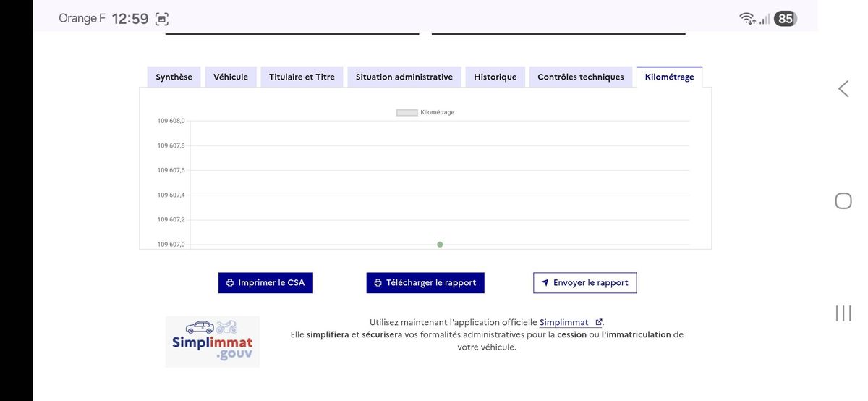Go to the Situation administrative tab
The width and height of the screenshot is (868, 401).
404,77
